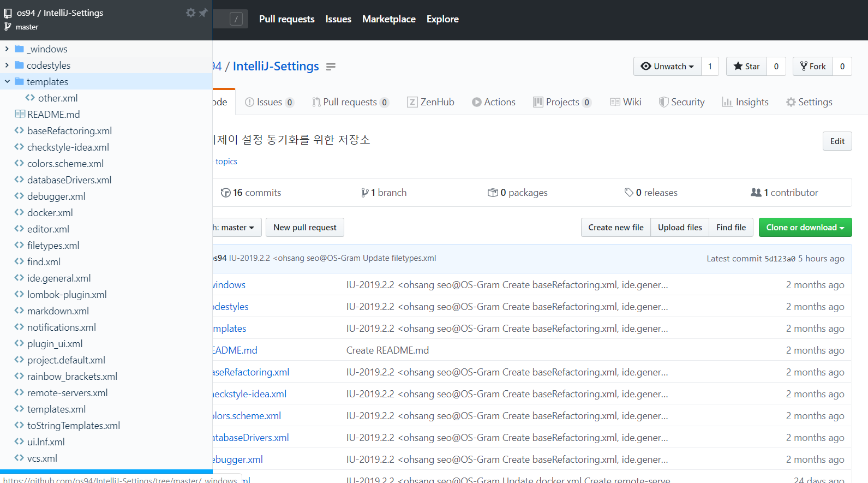The height and width of the screenshot is (483, 868).
Task: Open Octotree settings gear icon
Action: [x=190, y=12]
